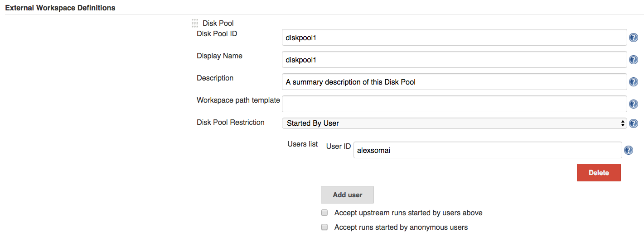Click help icon next to User ID
The image size is (644, 237).
(628, 150)
